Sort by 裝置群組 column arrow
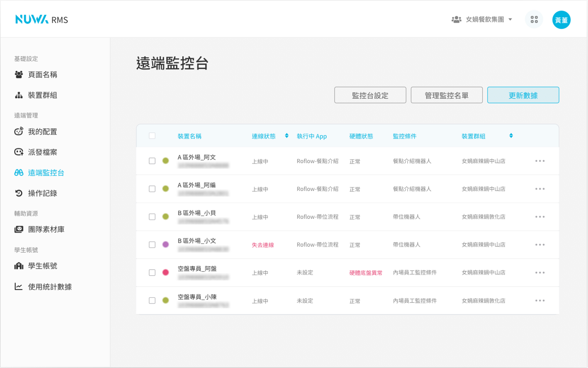 511,136
